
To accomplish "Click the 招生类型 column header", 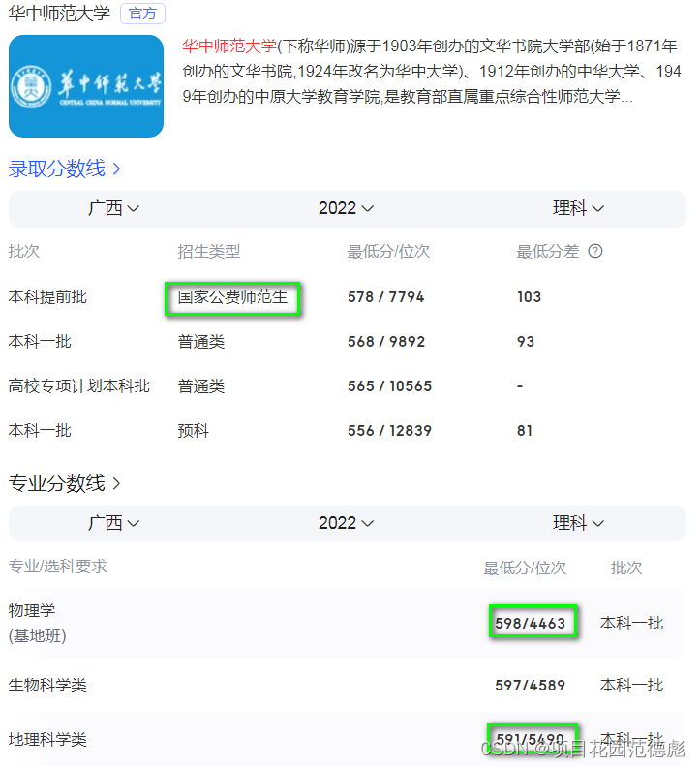I will [x=209, y=252].
